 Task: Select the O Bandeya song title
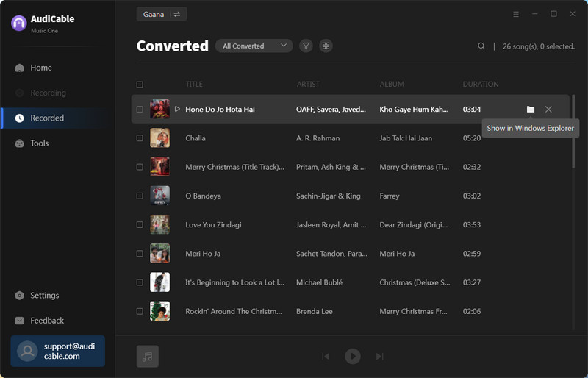(203, 196)
